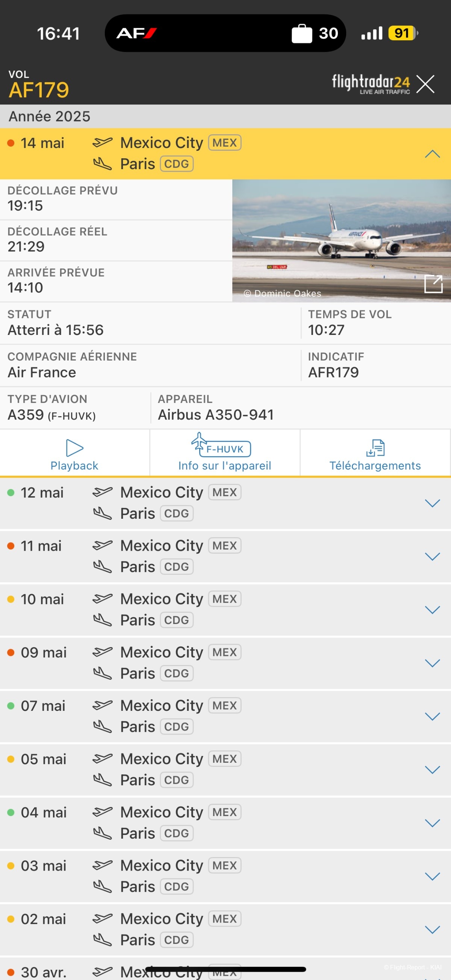The width and height of the screenshot is (451, 980).
Task: Tap the AF logo in the Dynamic Island
Action: coord(136,33)
